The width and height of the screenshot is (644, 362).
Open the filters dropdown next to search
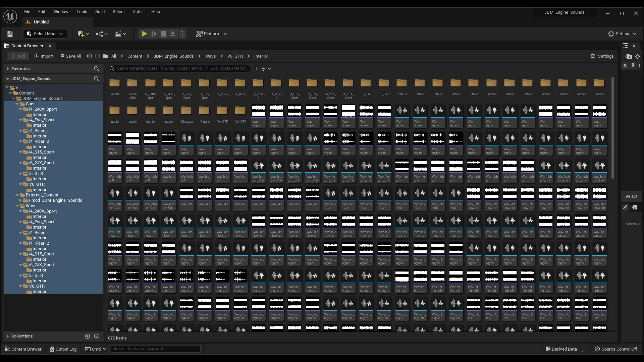(x=266, y=69)
